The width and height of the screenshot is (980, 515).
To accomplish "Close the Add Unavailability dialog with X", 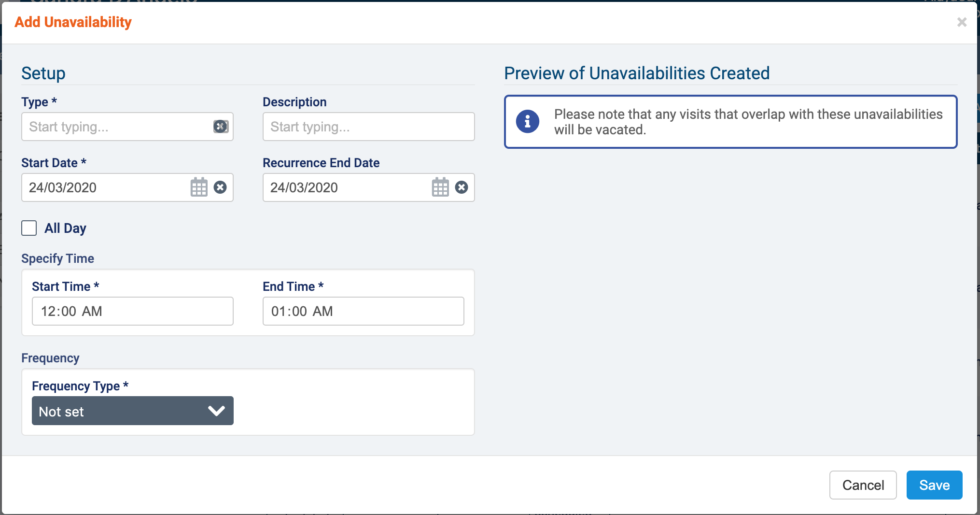I will 962,22.
